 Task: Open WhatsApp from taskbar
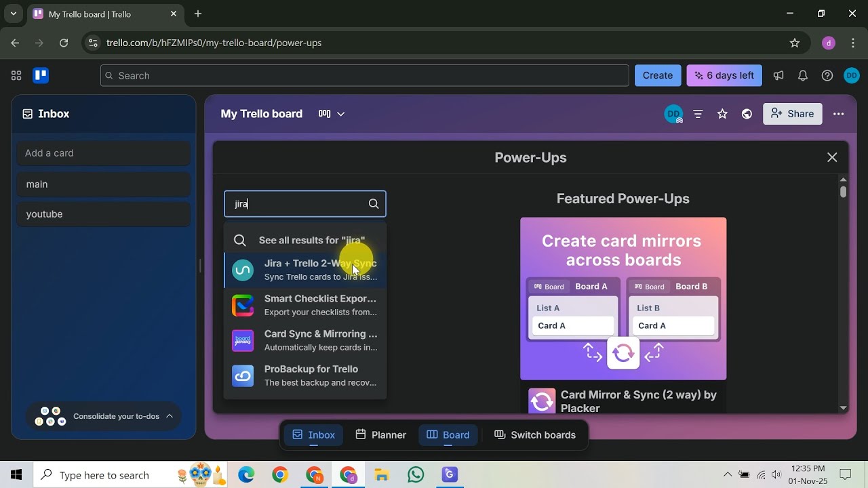pyautogui.click(x=416, y=475)
